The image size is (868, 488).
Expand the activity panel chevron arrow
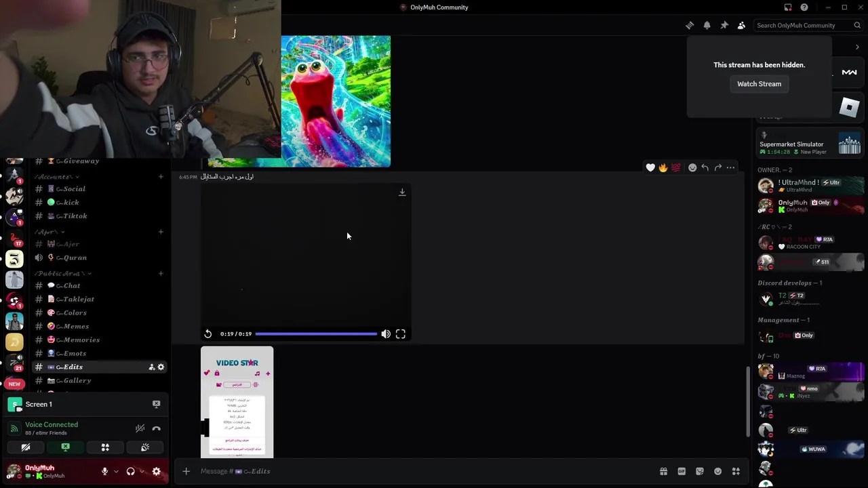point(857,47)
